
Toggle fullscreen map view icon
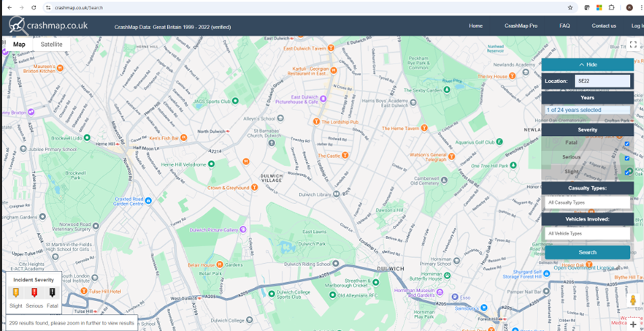(x=633, y=45)
